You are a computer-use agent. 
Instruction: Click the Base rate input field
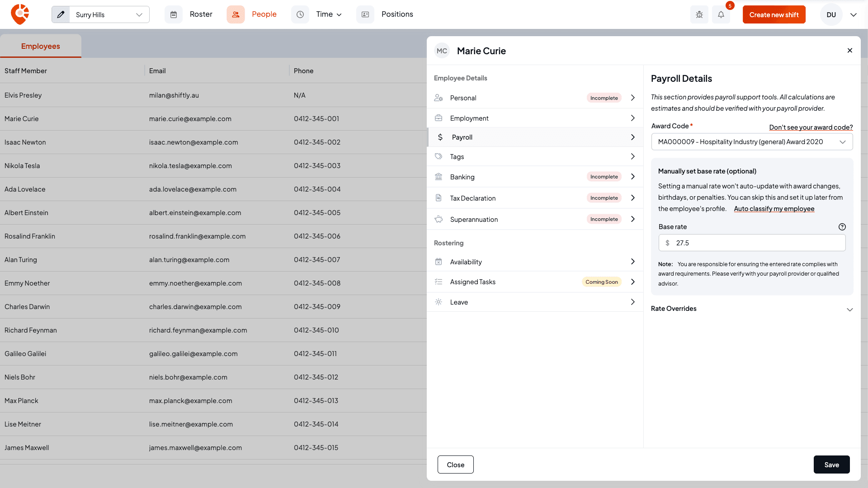(x=752, y=243)
